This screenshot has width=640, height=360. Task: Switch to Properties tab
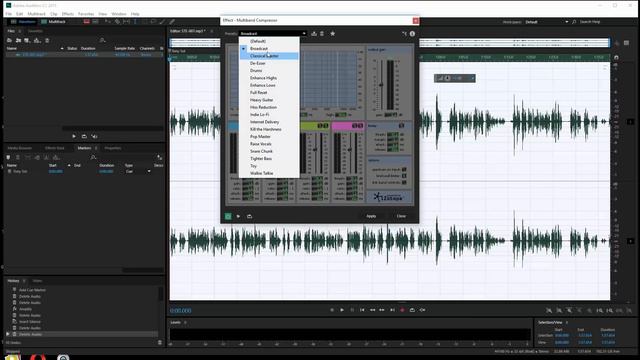[113, 148]
